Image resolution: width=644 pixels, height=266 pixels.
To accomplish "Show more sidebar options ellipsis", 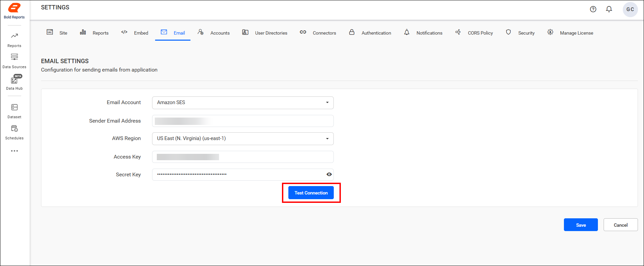I will point(14,151).
